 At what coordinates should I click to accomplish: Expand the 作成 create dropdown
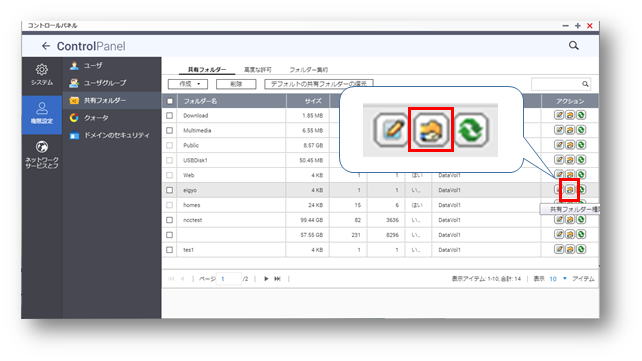click(188, 84)
